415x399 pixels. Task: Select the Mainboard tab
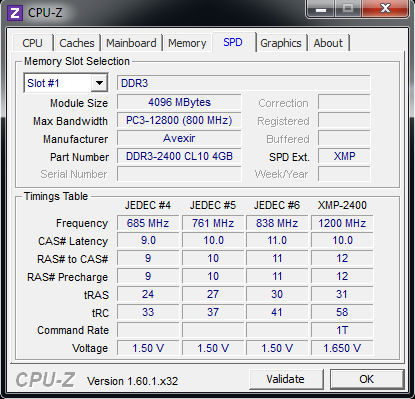(131, 43)
